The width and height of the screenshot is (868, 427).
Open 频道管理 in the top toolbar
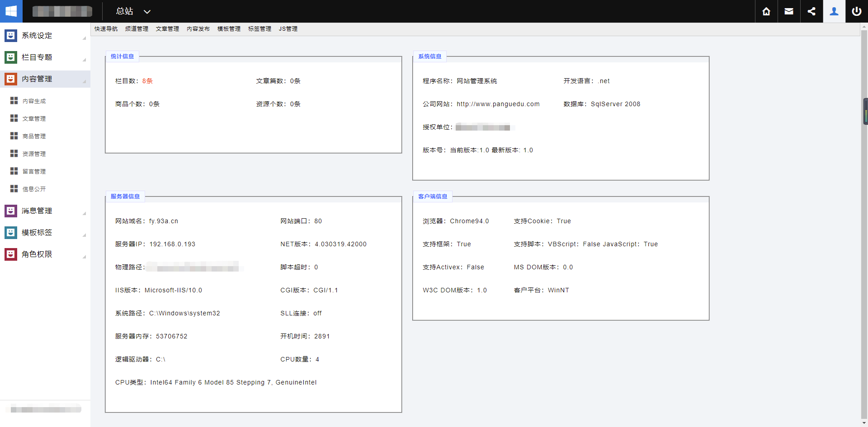137,29
